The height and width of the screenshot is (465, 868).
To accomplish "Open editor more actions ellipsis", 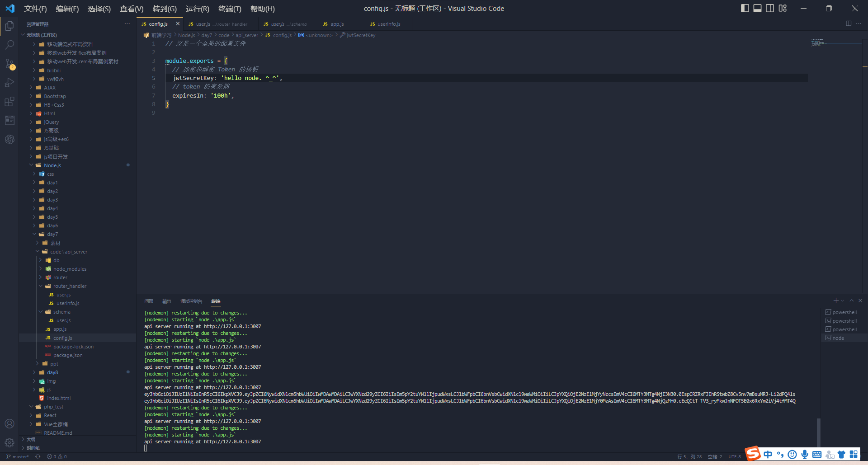I will (859, 23).
